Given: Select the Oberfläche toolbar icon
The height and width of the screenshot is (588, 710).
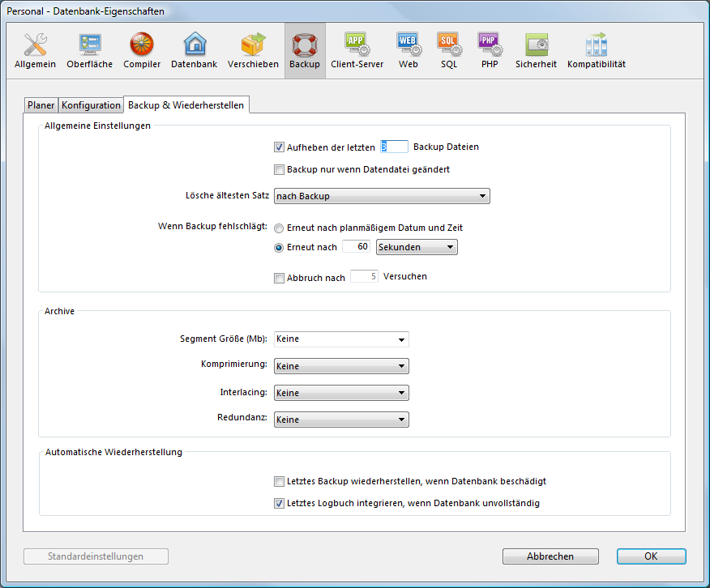Looking at the screenshot, I should (x=89, y=50).
